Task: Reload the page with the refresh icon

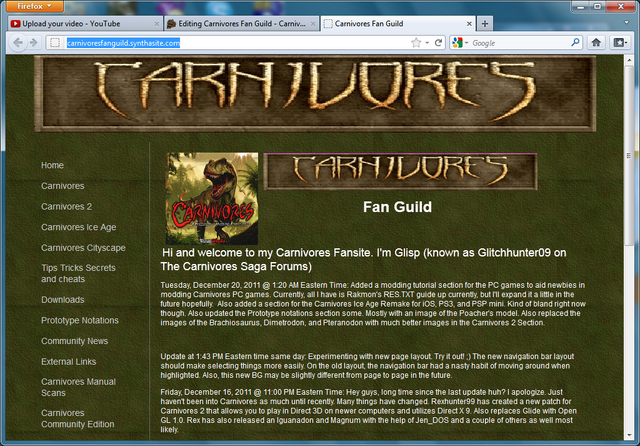Action: tap(438, 43)
